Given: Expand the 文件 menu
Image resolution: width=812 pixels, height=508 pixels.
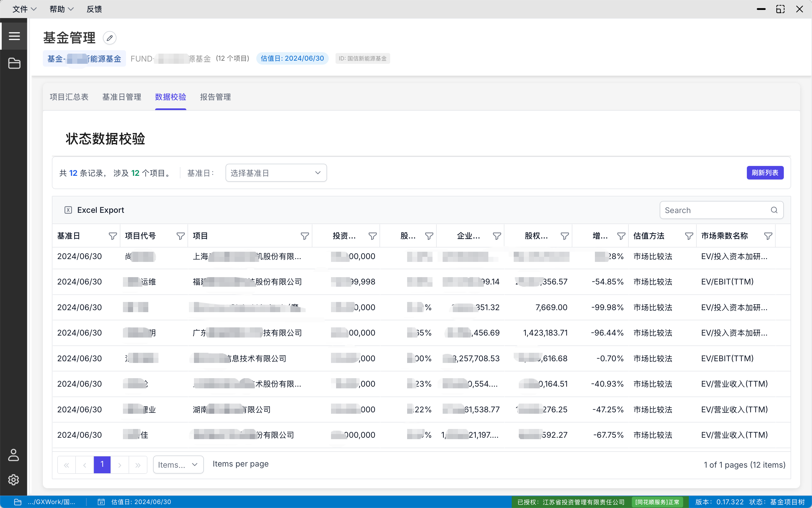Looking at the screenshot, I should click(x=24, y=9).
